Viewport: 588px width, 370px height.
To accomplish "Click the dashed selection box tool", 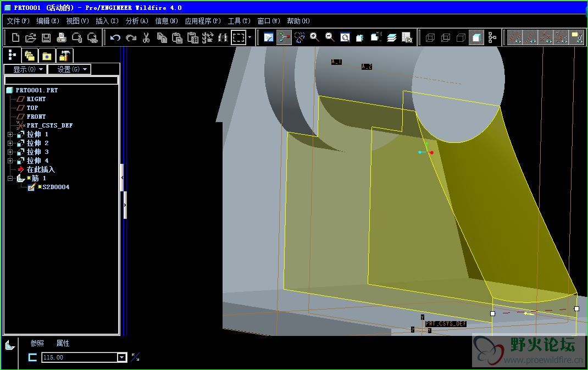I will pos(238,37).
